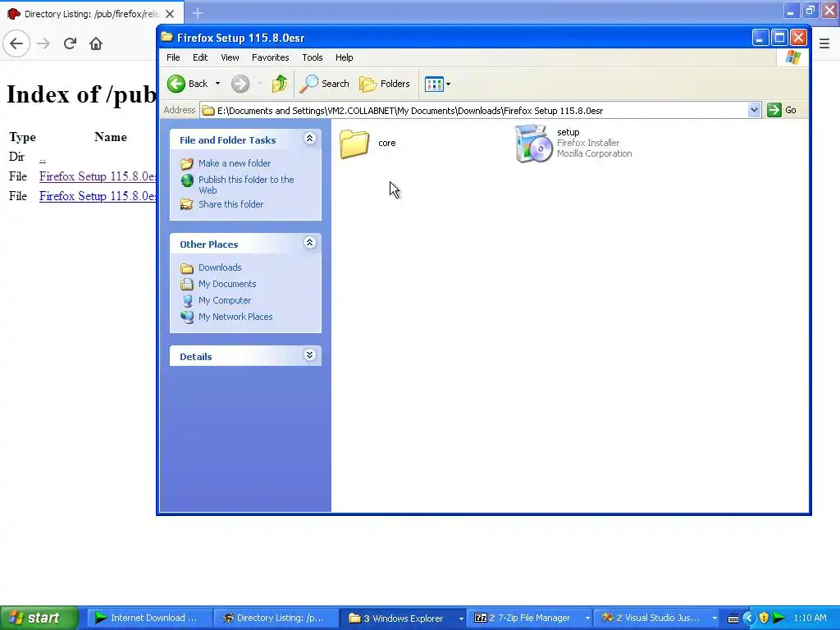This screenshot has width=840, height=630.
Task: Minimize the Firefox Setup Explorer window
Action: tap(760, 38)
